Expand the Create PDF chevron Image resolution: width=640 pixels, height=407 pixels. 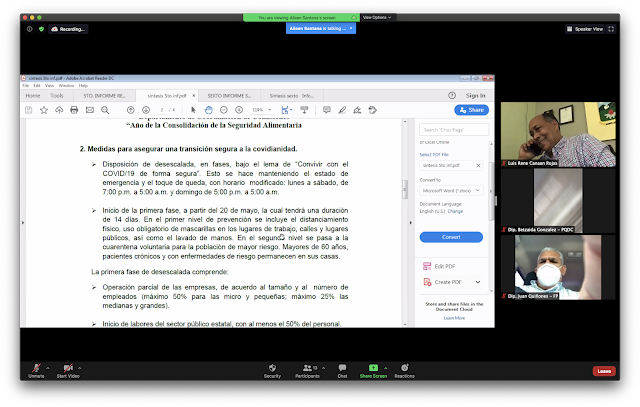(x=478, y=282)
